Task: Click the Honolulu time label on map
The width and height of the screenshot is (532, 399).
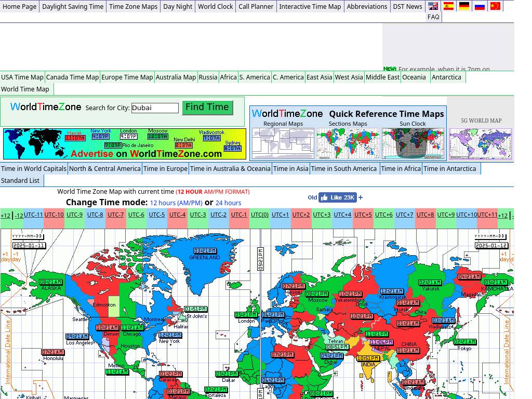Action: tap(52, 352)
